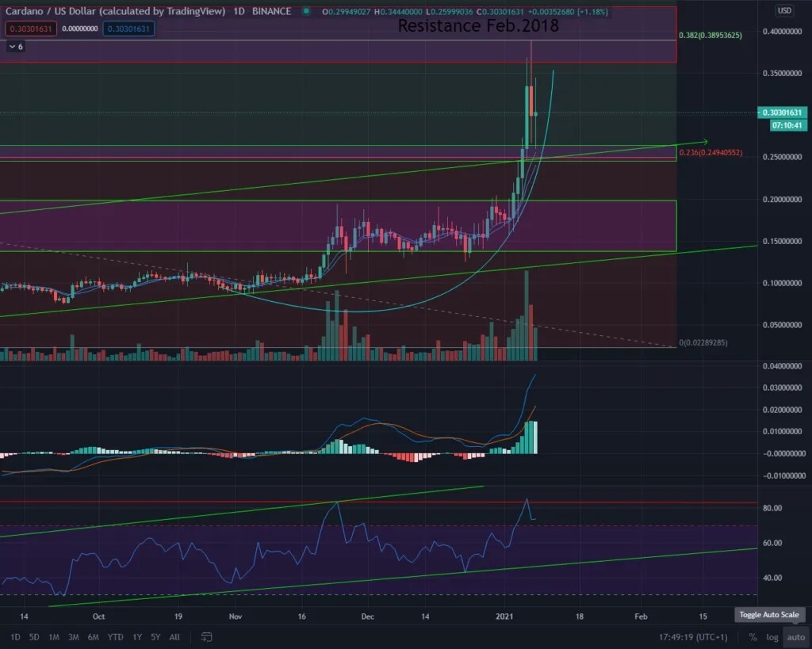Select the All date range
812x649 pixels.
coord(175,637)
